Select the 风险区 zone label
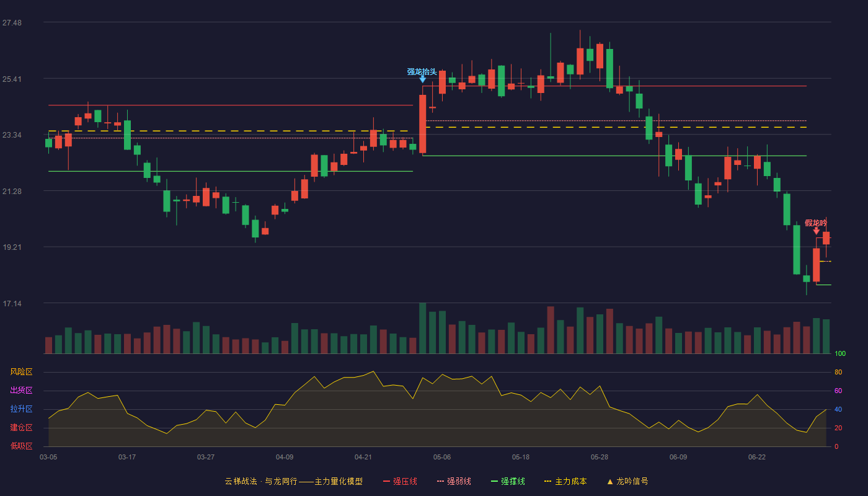Image resolution: width=868 pixels, height=496 pixels. pyautogui.click(x=21, y=372)
